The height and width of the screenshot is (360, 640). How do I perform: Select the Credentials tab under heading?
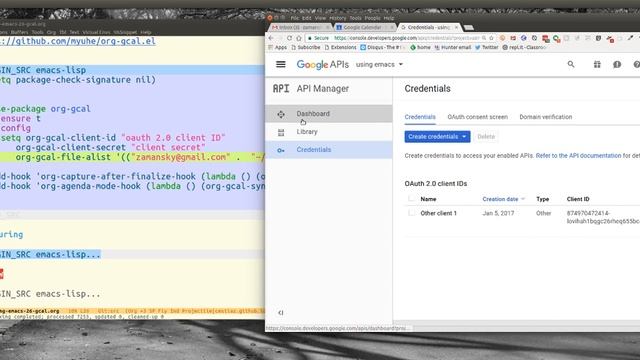click(x=420, y=117)
